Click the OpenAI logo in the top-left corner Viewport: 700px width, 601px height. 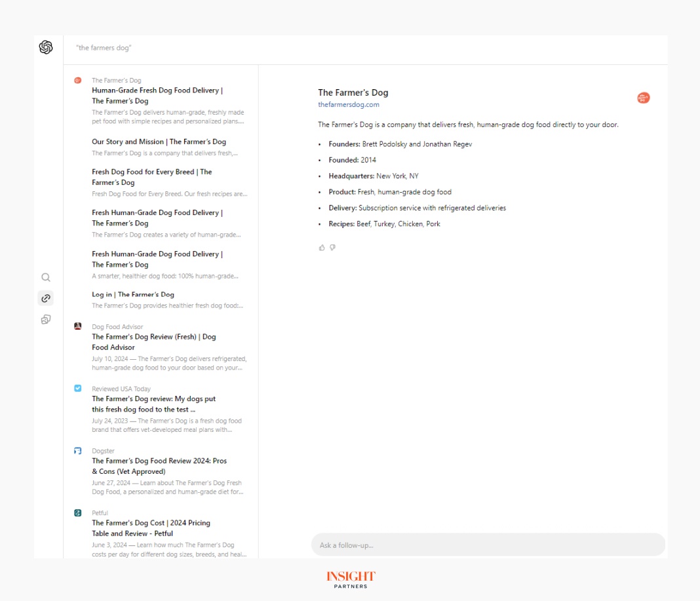pos(46,47)
